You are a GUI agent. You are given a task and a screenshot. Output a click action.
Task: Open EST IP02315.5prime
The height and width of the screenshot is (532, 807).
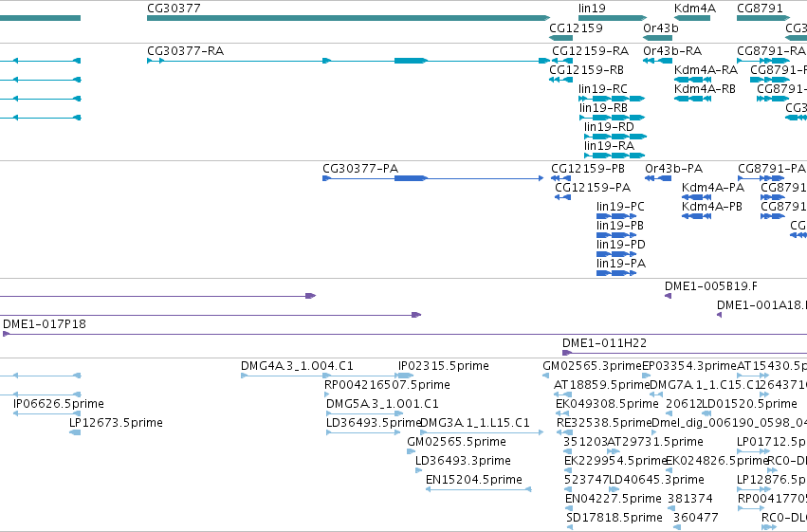click(x=444, y=366)
